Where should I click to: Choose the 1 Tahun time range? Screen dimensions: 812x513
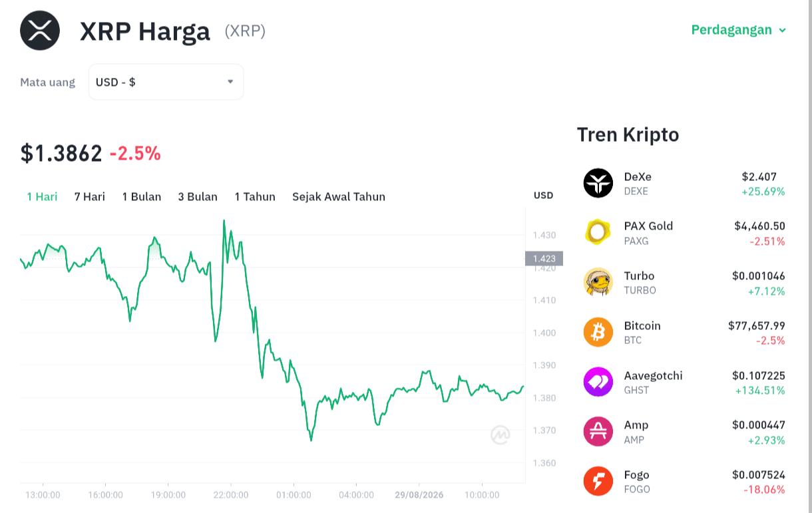255,196
